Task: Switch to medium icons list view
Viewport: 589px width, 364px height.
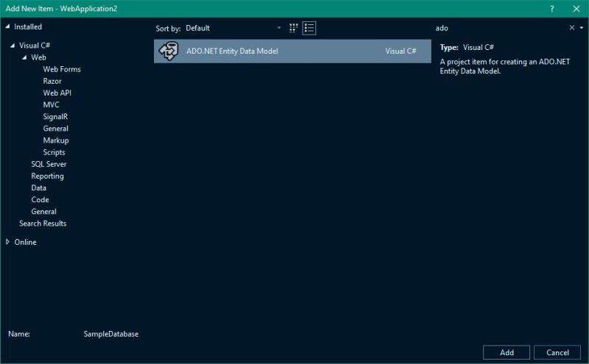Action: (x=309, y=28)
